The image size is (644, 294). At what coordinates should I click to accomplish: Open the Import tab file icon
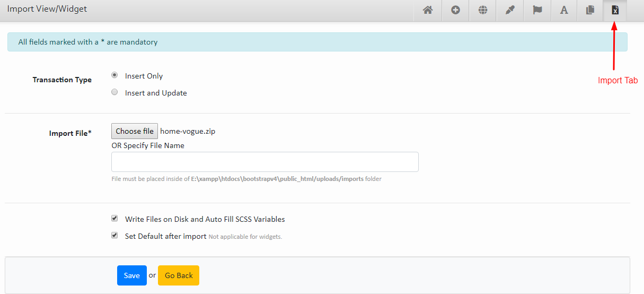(x=615, y=10)
